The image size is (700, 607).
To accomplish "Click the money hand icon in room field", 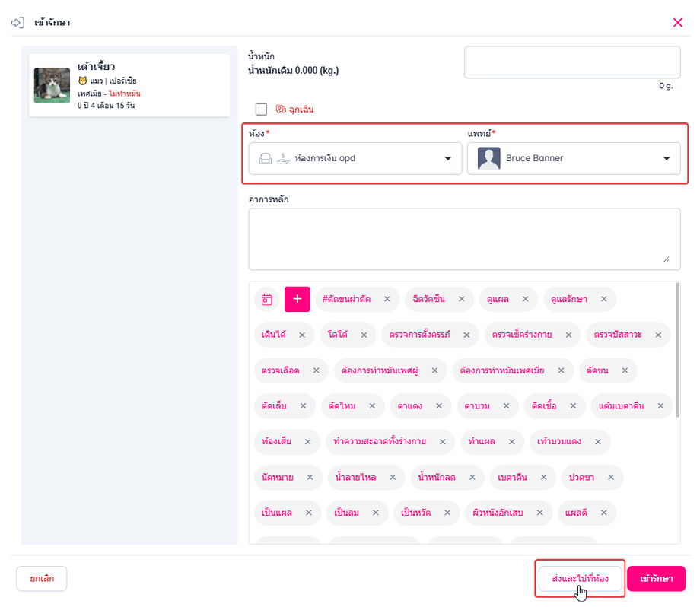I will pyautogui.click(x=283, y=158).
